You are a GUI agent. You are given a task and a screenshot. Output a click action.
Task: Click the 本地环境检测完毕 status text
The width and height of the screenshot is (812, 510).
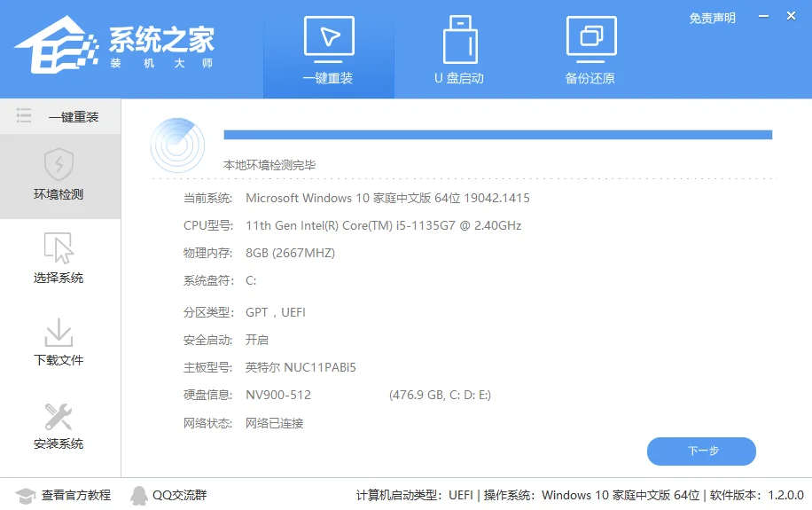[269, 165]
